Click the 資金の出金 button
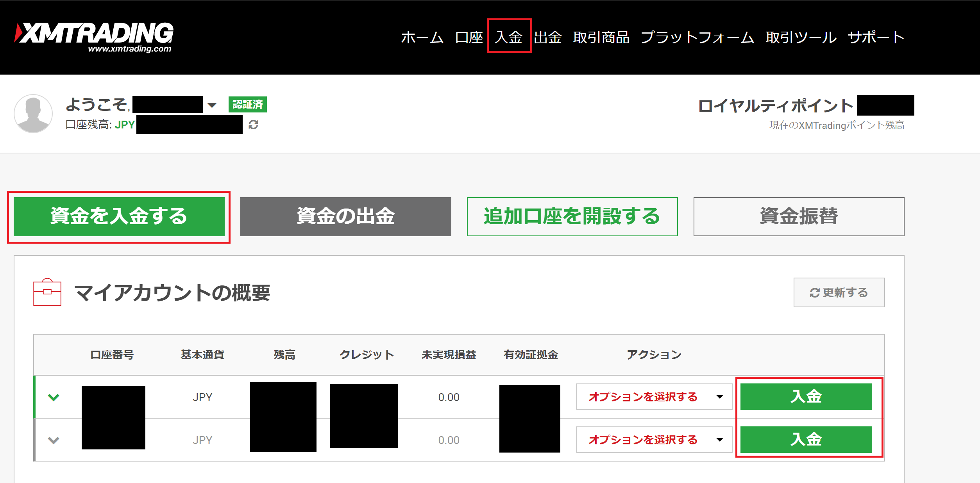Viewport: 980px width, 483px height. point(346,217)
